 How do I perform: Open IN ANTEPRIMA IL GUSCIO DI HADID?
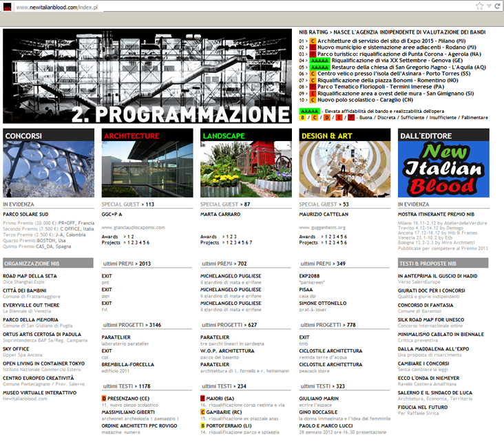[x=437, y=276]
